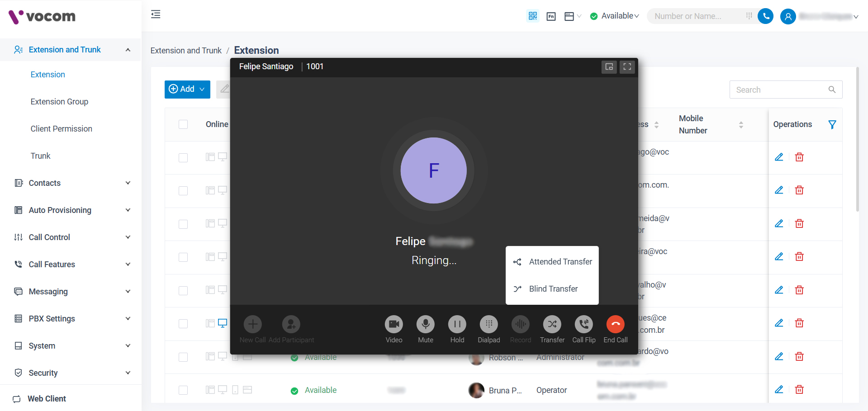The image size is (868, 411).
Task: Collapse the sidebar with menu fold icon
Action: point(156,14)
